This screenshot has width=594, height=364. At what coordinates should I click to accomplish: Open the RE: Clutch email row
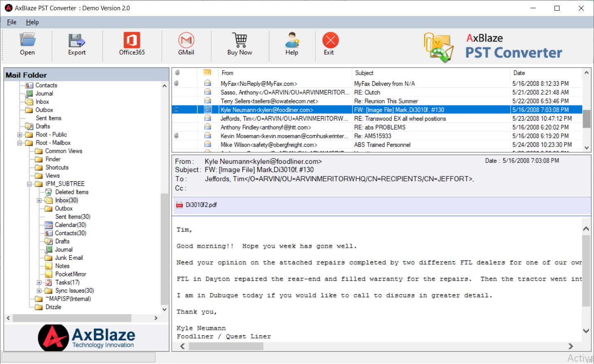point(377,92)
